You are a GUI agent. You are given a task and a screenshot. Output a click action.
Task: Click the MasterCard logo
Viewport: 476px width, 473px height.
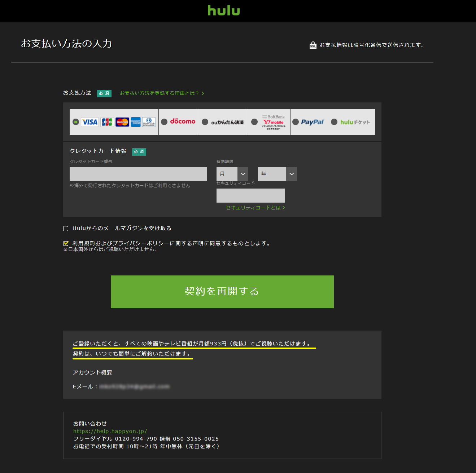coord(122,122)
